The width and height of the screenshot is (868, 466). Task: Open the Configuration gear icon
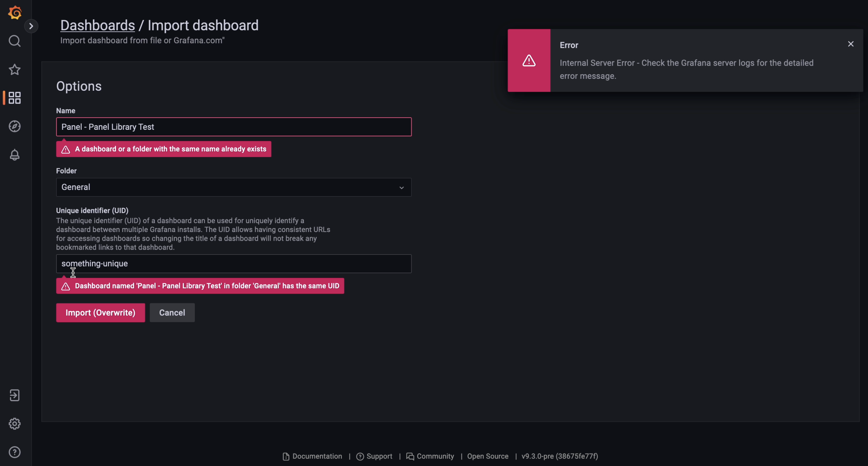15,424
